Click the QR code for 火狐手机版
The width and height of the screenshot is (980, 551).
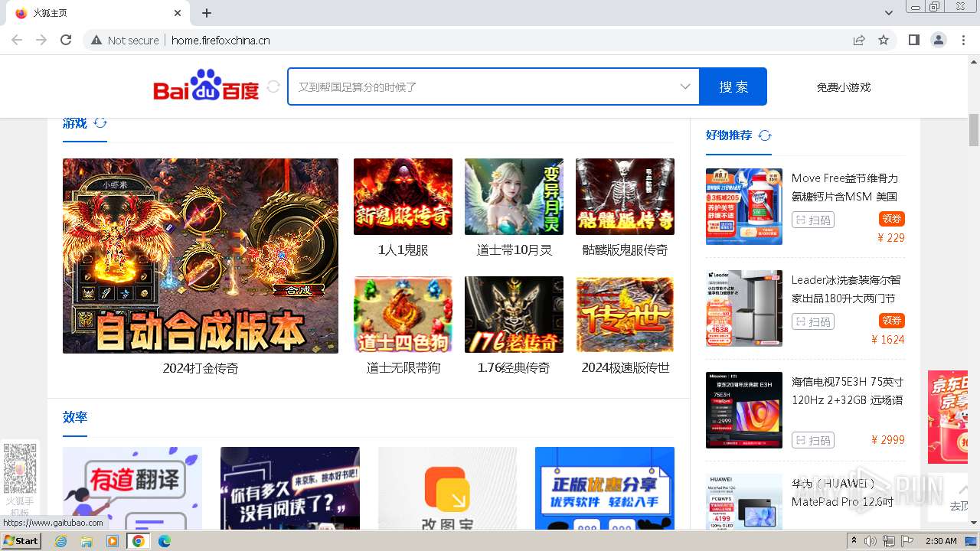(20, 468)
